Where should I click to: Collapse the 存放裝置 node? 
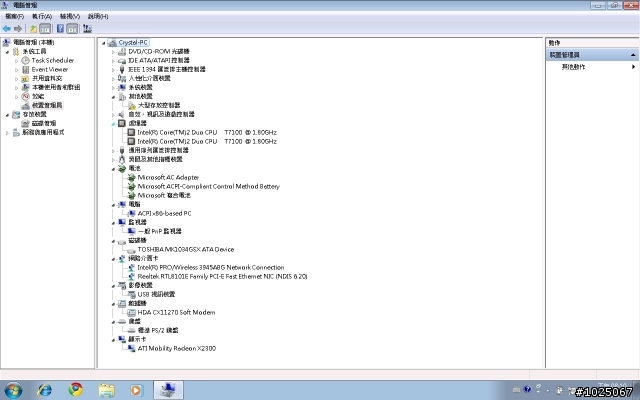click(x=7, y=115)
